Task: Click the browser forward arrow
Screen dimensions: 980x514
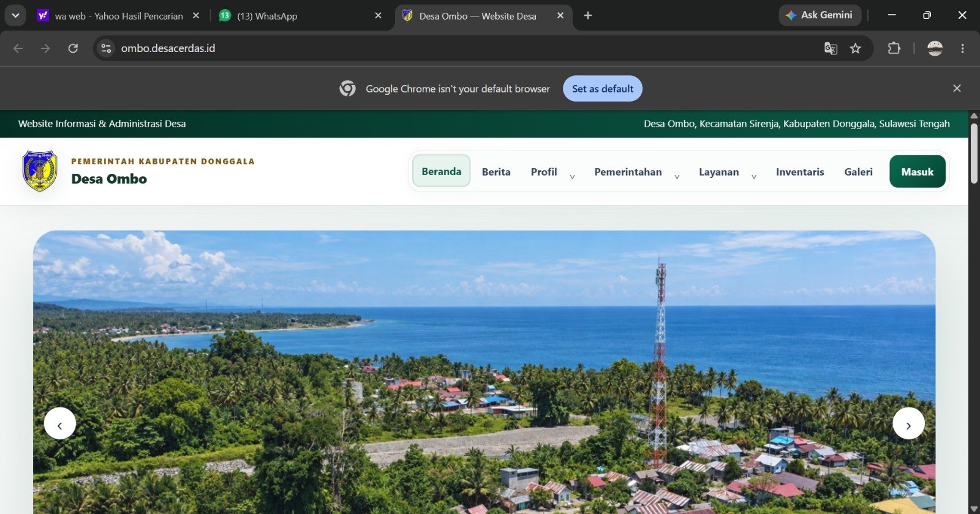Action: click(45, 48)
